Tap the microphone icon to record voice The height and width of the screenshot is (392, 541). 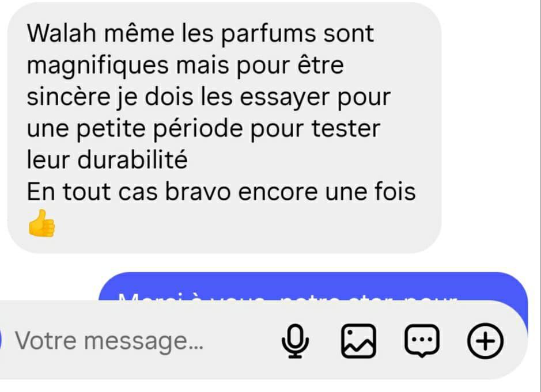pos(295,341)
